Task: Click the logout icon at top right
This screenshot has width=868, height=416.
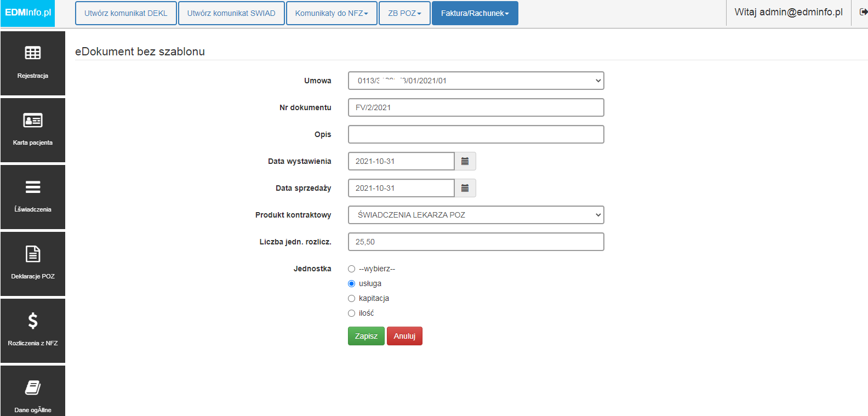Action: (864, 12)
